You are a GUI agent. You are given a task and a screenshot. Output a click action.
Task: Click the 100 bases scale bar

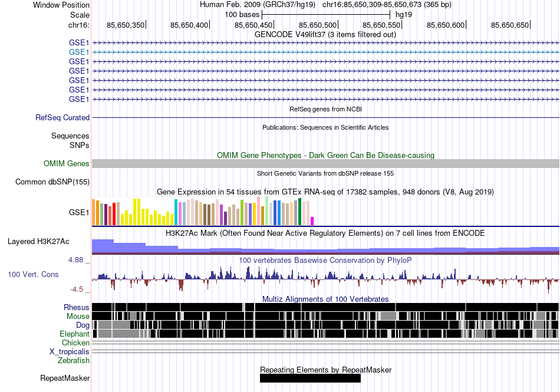click(326, 15)
